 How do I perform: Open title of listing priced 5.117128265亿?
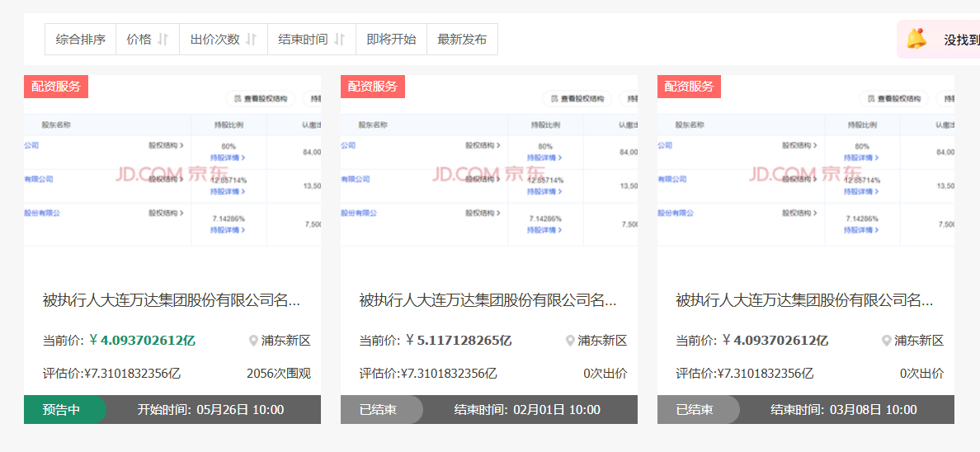[x=488, y=301]
